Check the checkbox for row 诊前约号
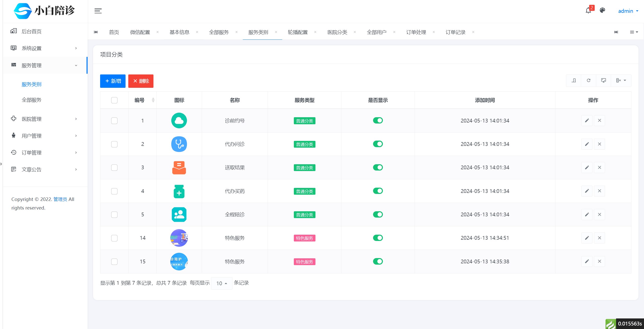 pos(114,121)
